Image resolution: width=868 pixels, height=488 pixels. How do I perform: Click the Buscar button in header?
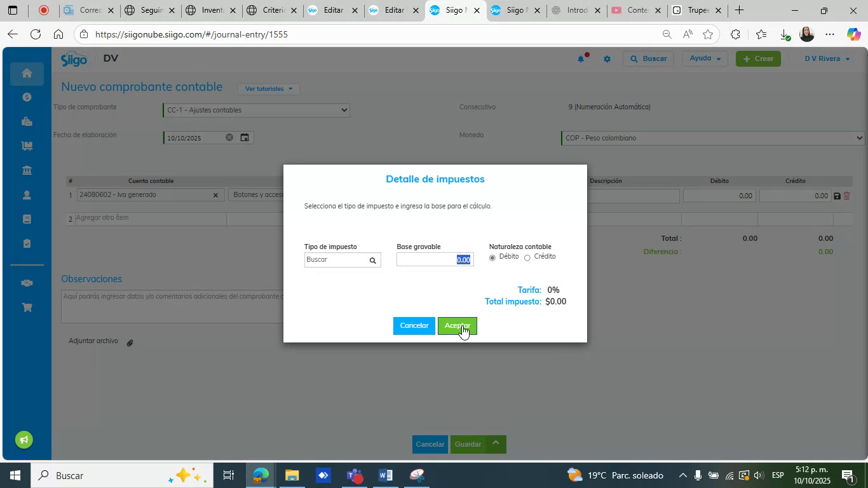tap(648, 58)
